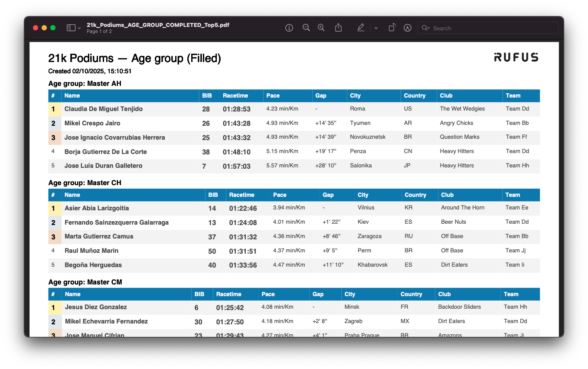
Task: Rotate the page with the rotate icon
Action: [x=392, y=28]
